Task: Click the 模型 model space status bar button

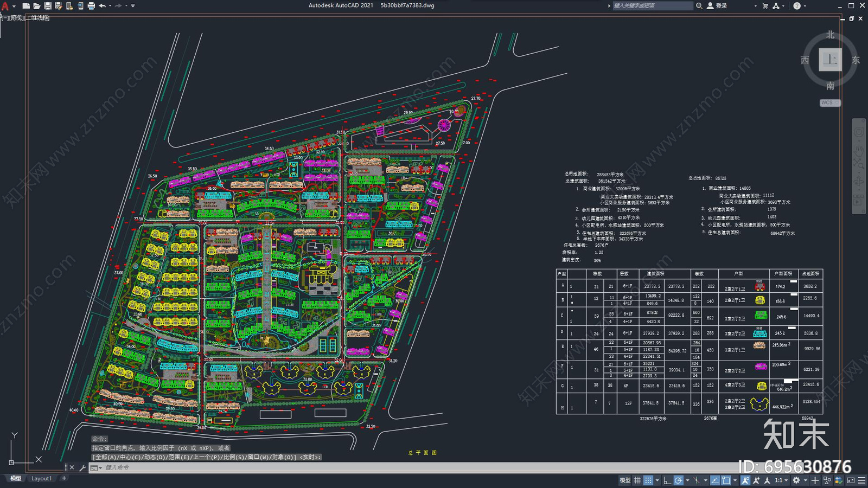Action: click(x=625, y=480)
